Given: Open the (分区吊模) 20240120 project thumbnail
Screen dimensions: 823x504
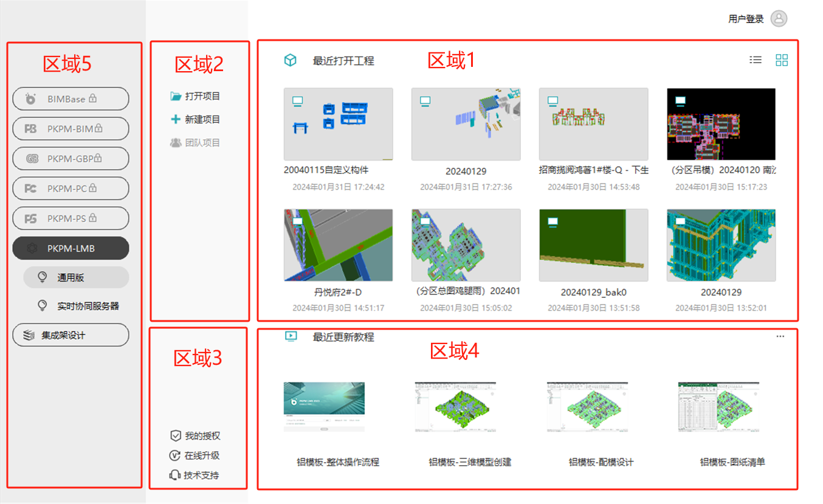Looking at the screenshot, I should 721,124.
